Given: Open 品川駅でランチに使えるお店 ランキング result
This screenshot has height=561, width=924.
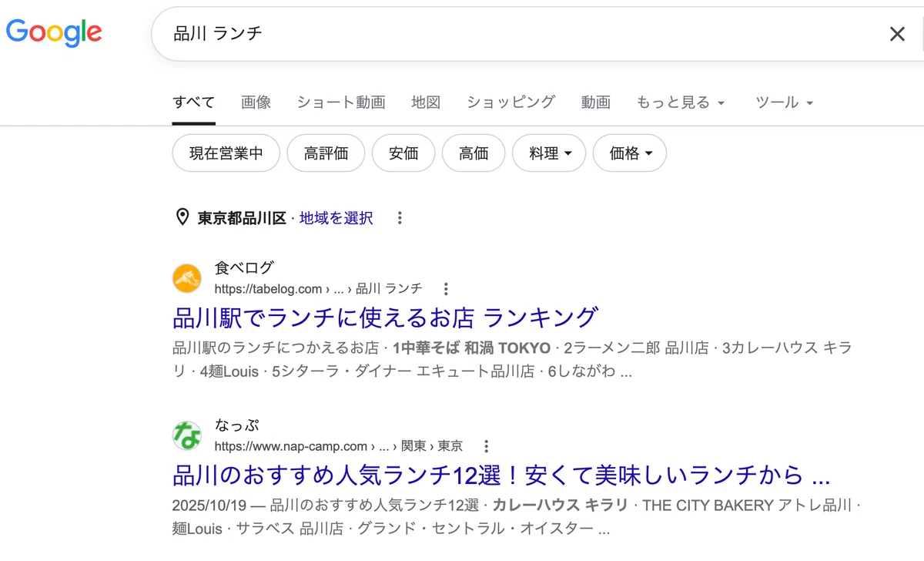Looking at the screenshot, I should coord(385,317).
